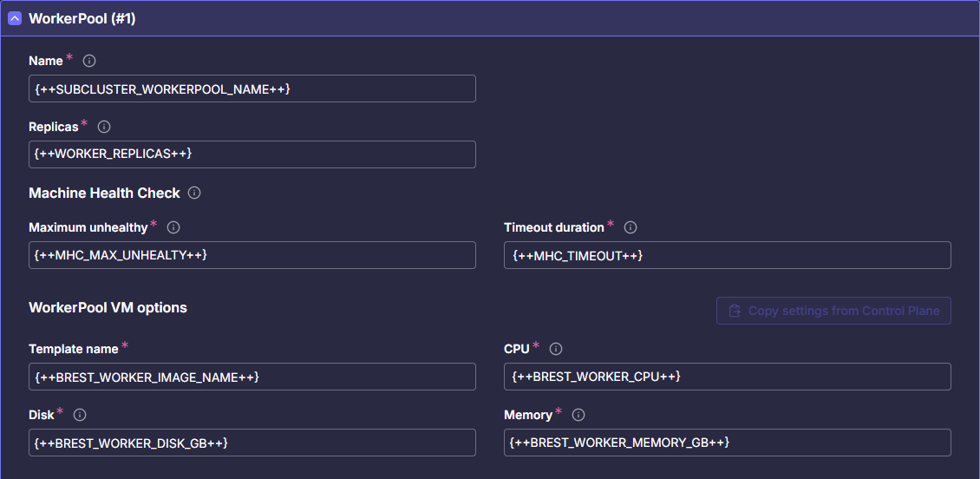Open the Disk field info icon

[x=80, y=415]
